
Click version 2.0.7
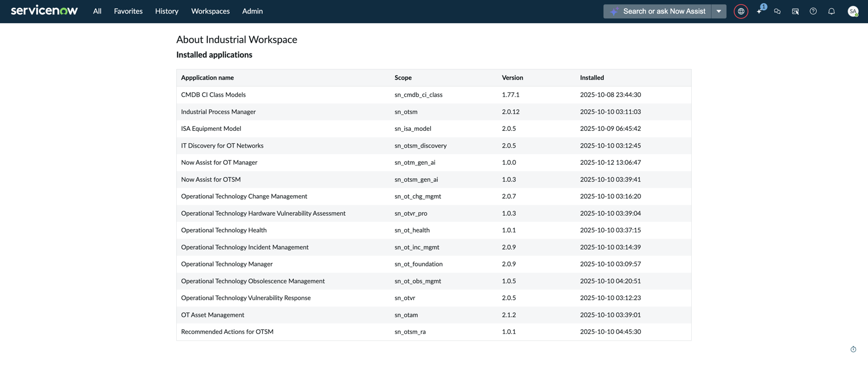coord(509,196)
